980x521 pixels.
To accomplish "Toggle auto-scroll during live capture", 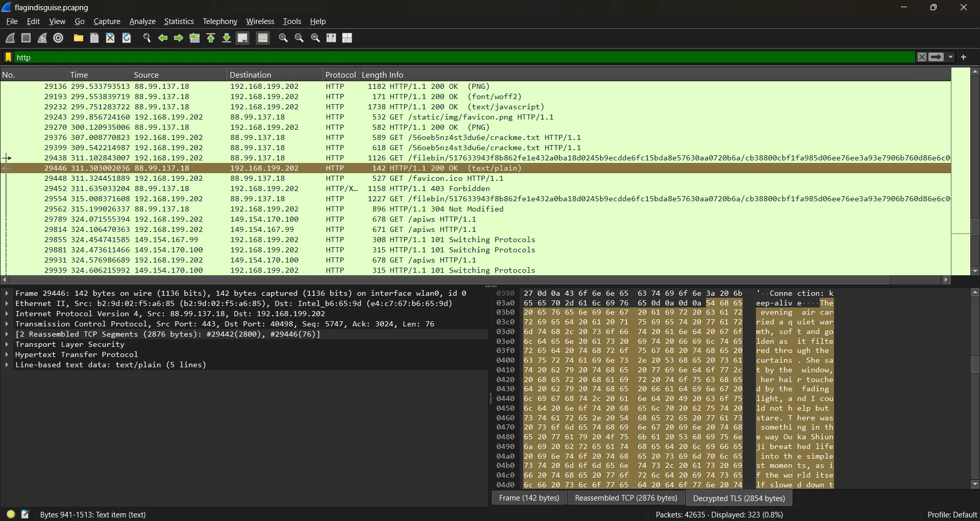I will [x=243, y=38].
